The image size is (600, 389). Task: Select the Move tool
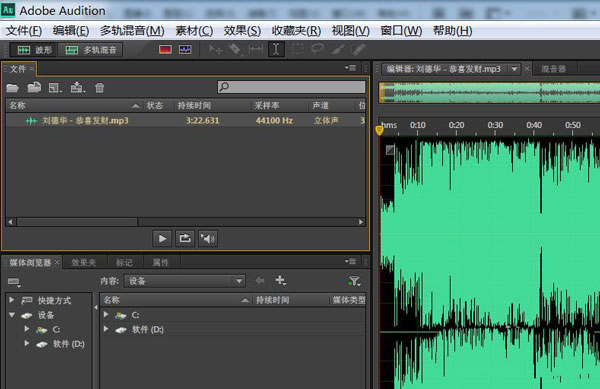click(215, 50)
